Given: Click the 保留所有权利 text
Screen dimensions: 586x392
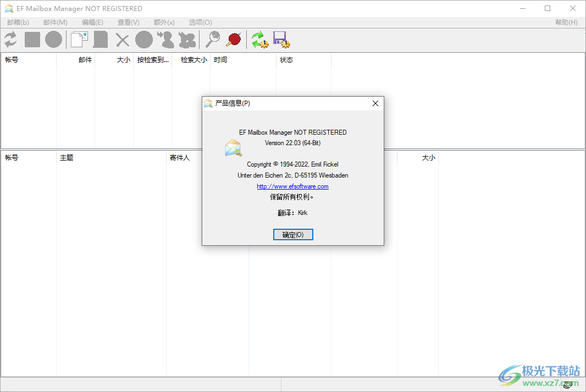Looking at the screenshot, I should [291, 197].
